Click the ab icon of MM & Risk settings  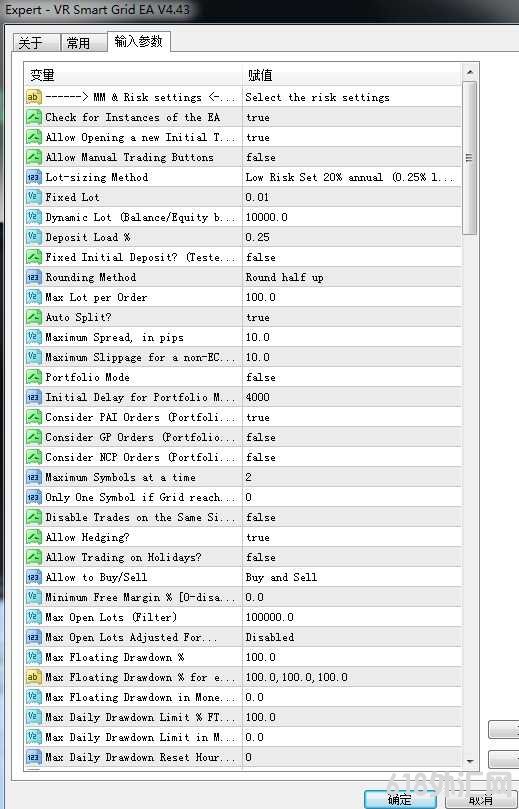(34, 97)
